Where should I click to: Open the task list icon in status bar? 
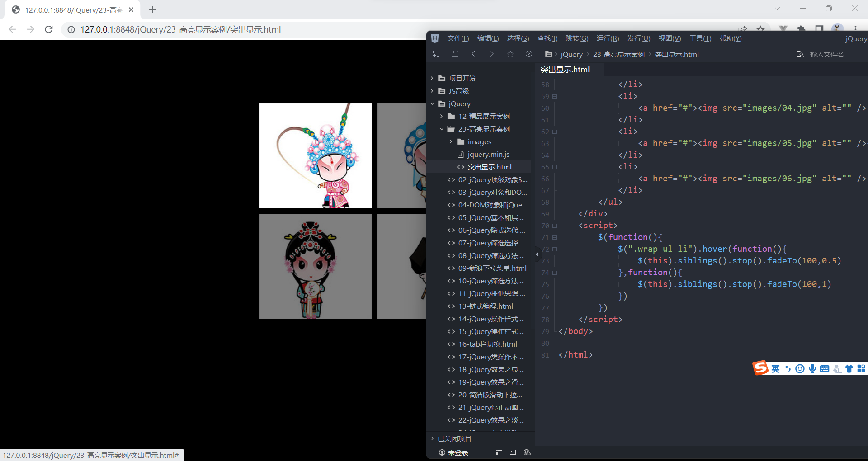(x=499, y=452)
